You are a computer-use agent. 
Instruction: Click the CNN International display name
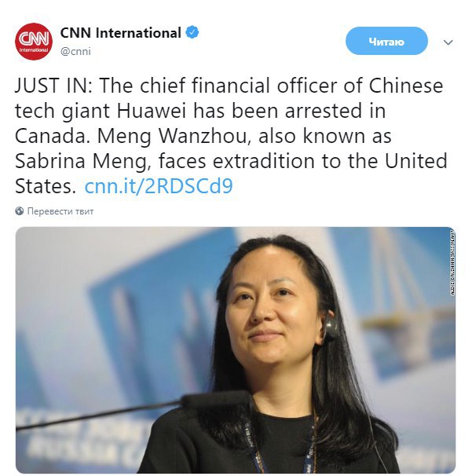(x=120, y=33)
